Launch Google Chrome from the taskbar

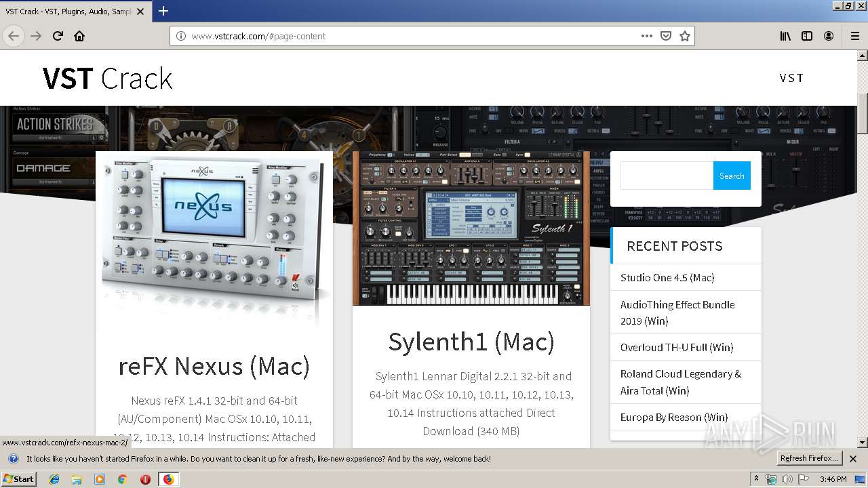(x=122, y=479)
